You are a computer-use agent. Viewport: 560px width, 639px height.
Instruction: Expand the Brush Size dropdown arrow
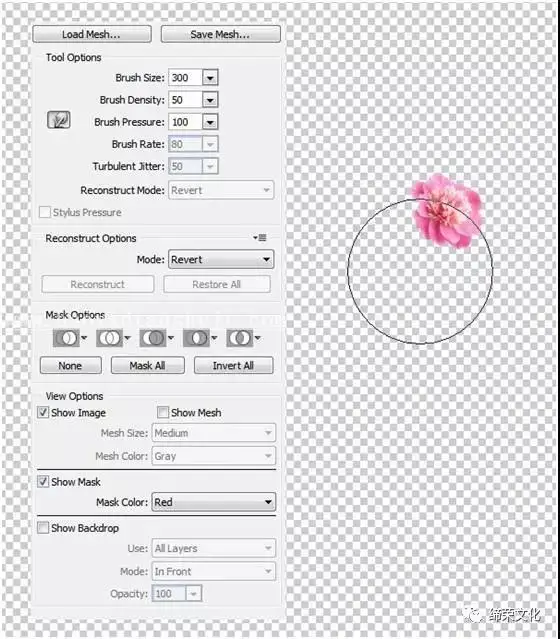tap(210, 77)
